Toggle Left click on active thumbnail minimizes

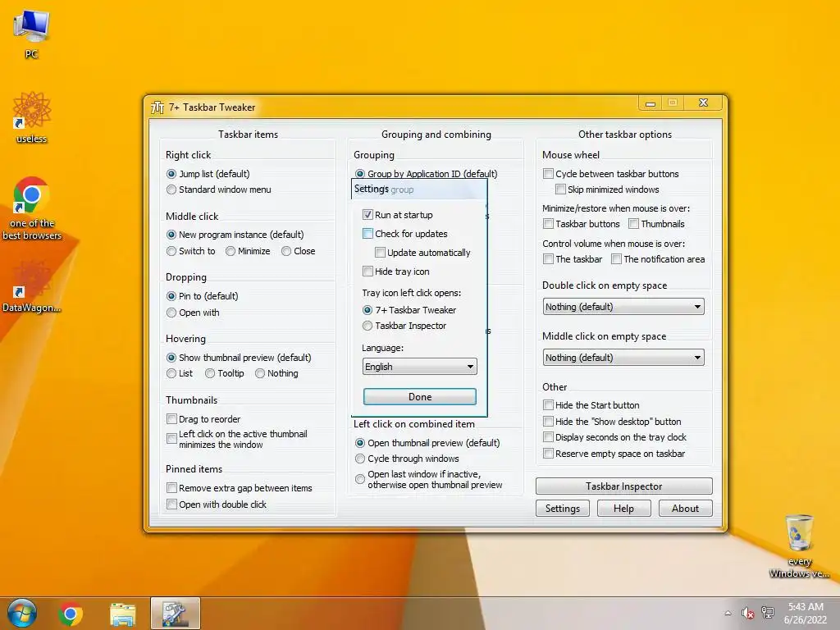(x=171, y=439)
